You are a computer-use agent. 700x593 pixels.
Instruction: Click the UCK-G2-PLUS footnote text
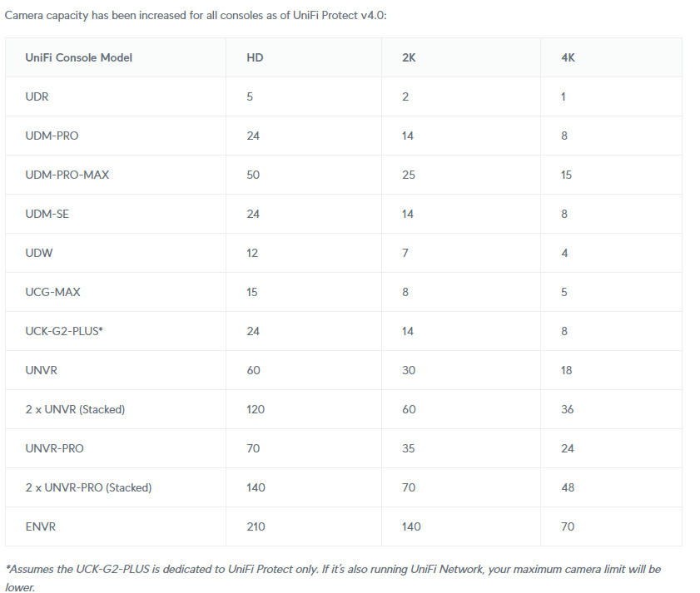coord(333,578)
